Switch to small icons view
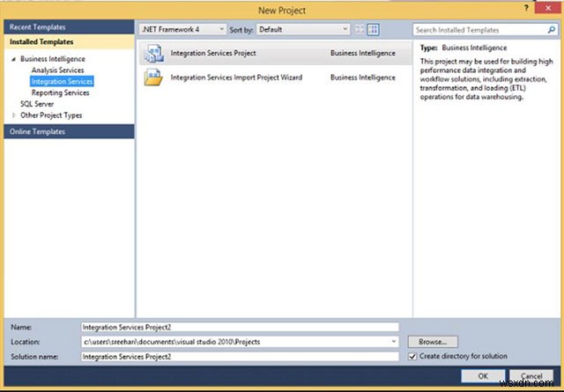This screenshot has height=392, width=564. [360, 29]
